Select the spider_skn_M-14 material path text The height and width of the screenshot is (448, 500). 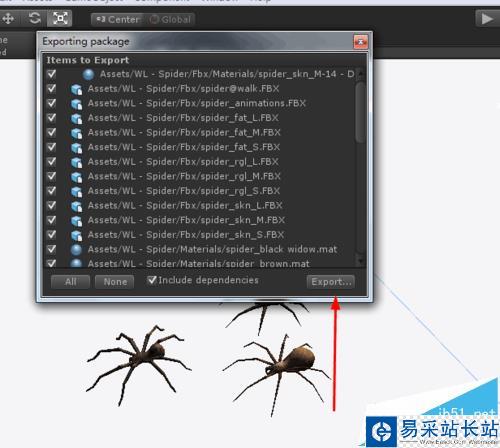(x=227, y=74)
